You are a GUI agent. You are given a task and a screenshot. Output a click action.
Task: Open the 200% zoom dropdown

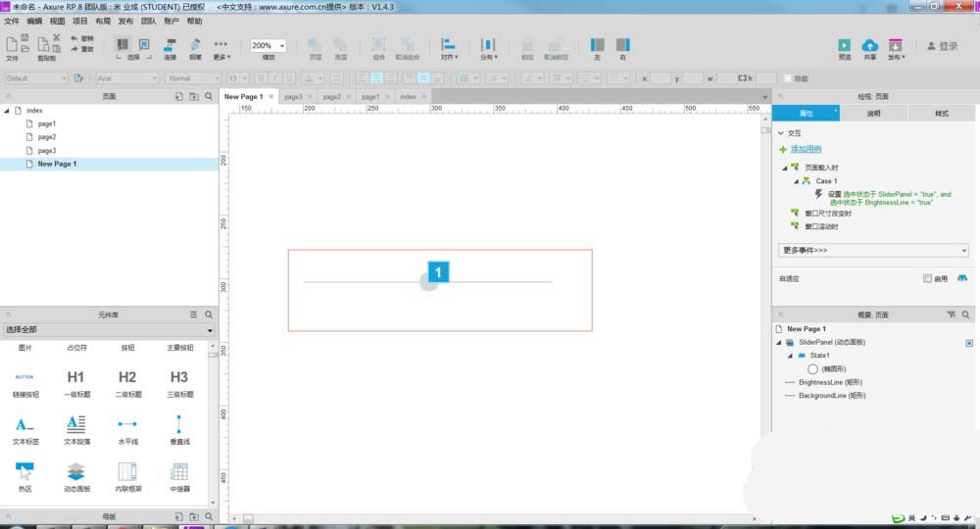click(282, 46)
